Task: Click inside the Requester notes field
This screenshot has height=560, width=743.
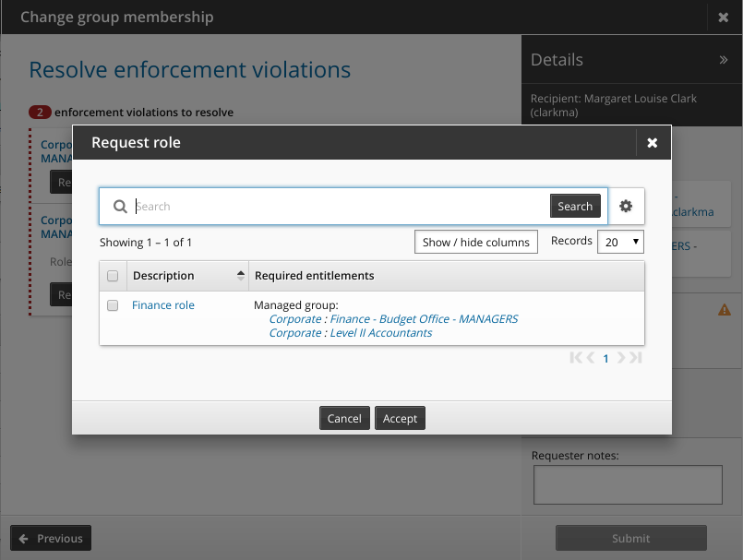Action: click(x=628, y=484)
